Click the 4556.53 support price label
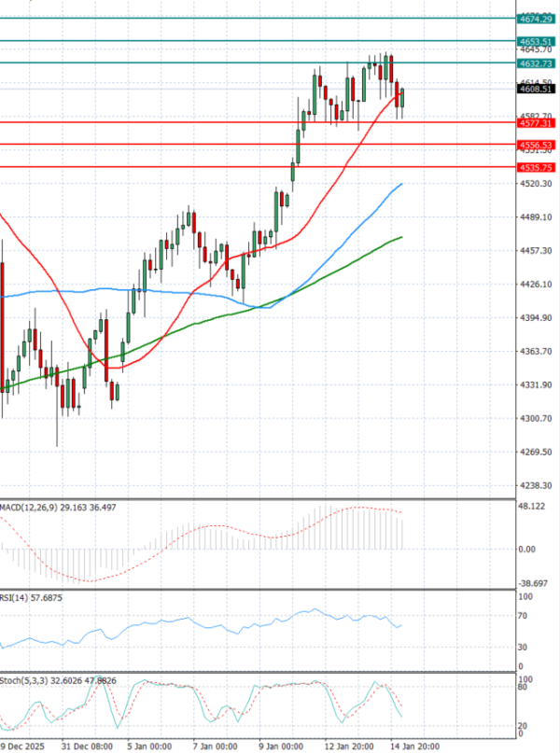Screen dimensions: 560x753 [536, 145]
